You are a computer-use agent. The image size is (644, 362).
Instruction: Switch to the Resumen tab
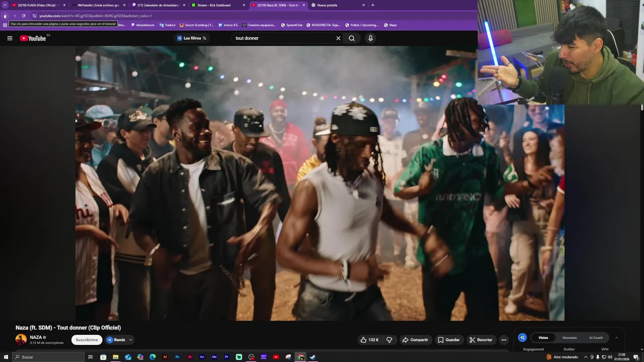(x=570, y=338)
